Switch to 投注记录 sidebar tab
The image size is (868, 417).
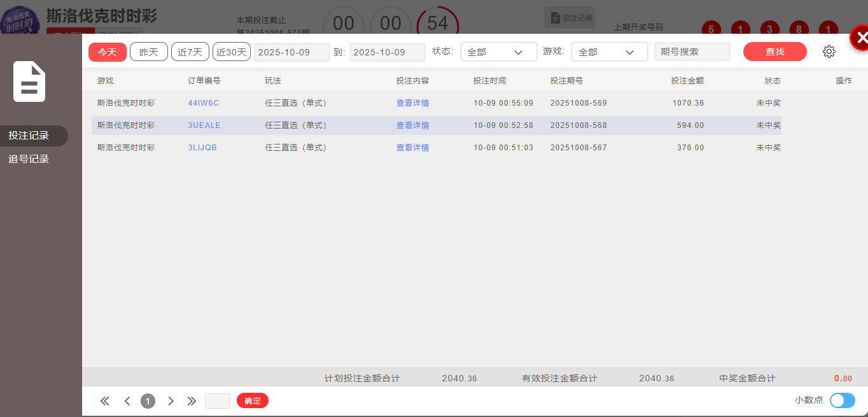[x=29, y=136]
